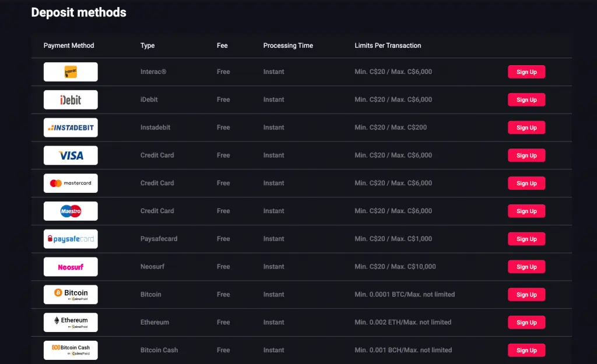Select the iDebit logo
The height and width of the screenshot is (364, 597).
70,100
